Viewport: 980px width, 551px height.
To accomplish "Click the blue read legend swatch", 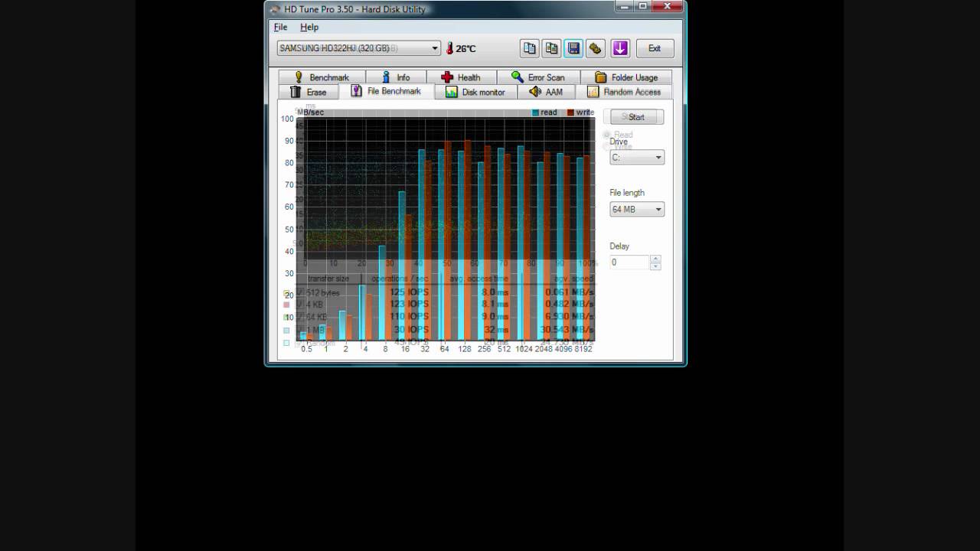I will (536, 112).
